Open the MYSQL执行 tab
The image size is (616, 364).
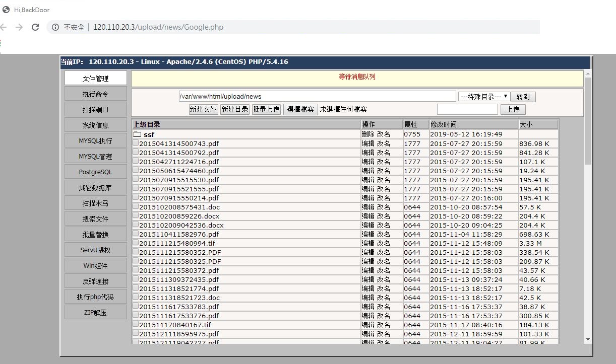pyautogui.click(x=96, y=141)
